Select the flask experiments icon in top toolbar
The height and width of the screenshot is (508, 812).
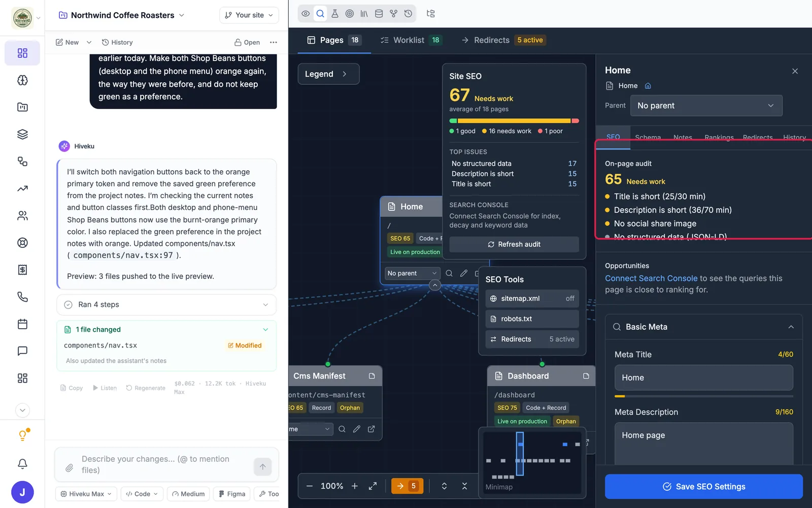pyautogui.click(x=335, y=14)
